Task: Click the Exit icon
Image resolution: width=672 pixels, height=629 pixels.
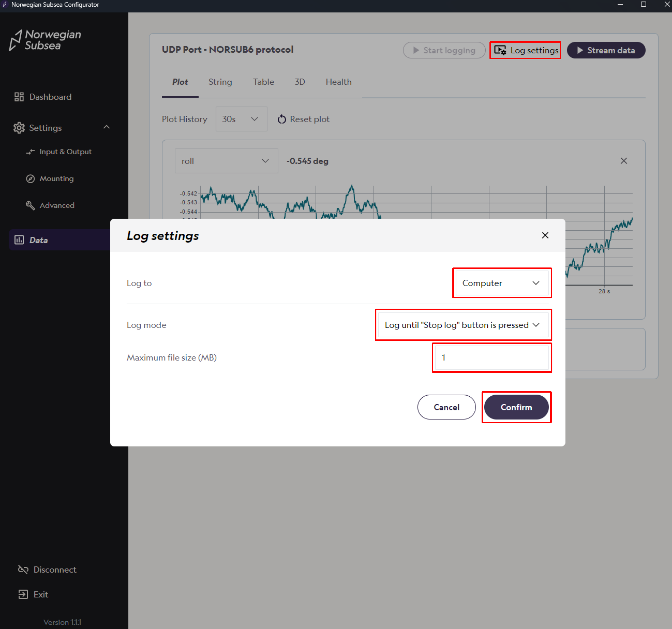Action: coord(23,594)
